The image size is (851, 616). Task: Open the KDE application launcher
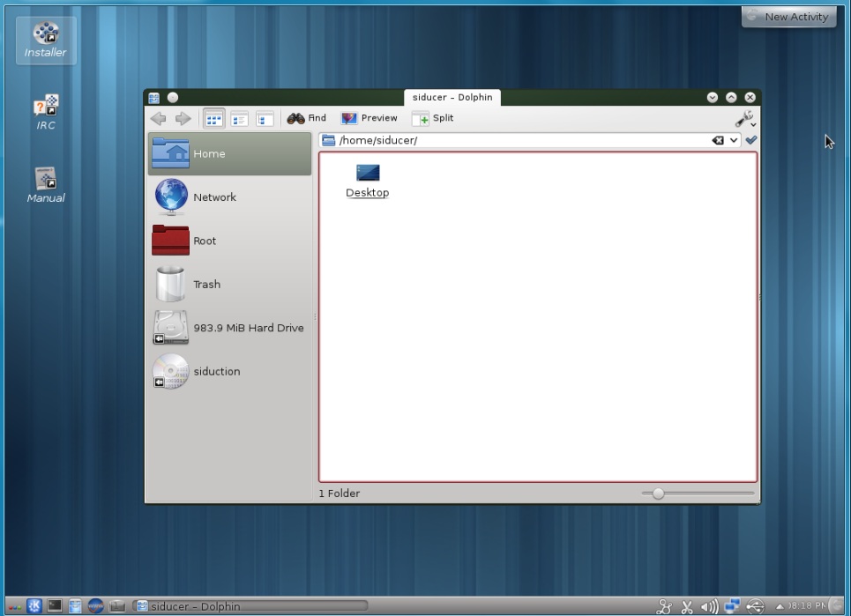pyautogui.click(x=34, y=605)
